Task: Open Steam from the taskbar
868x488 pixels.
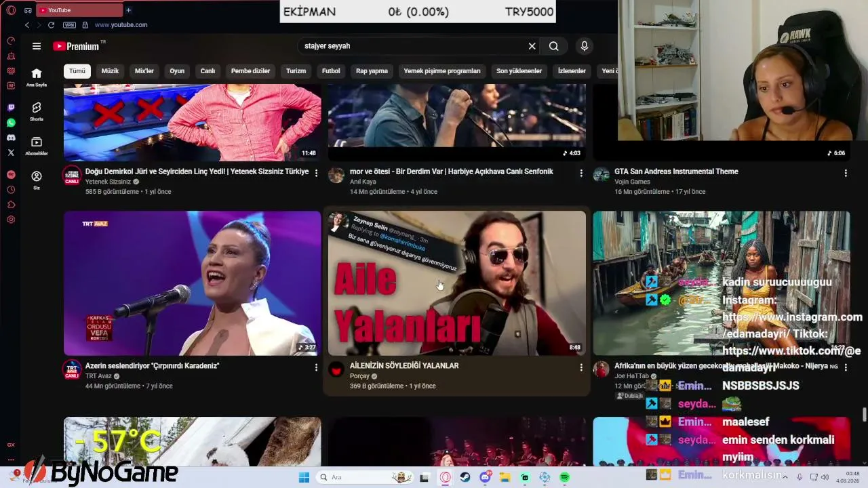Action: click(x=465, y=477)
